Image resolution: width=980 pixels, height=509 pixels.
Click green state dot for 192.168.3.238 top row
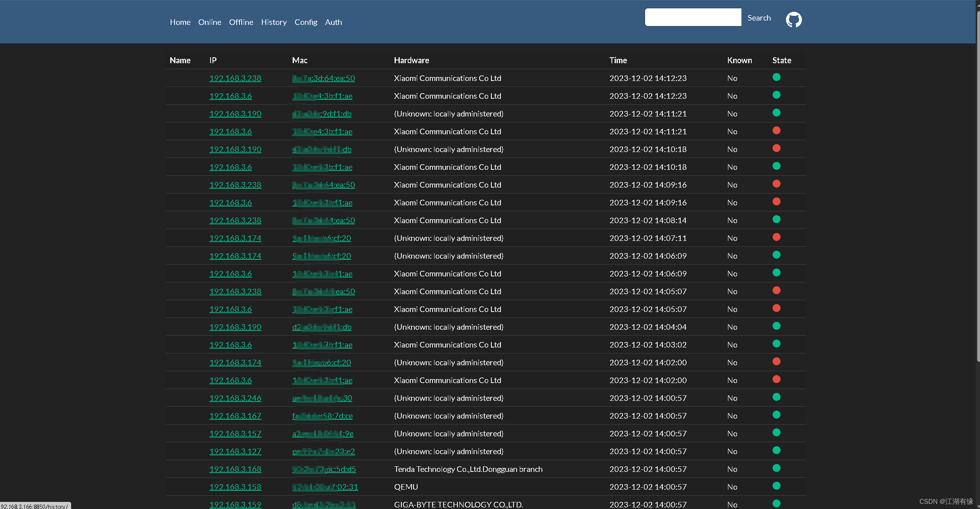coord(776,77)
